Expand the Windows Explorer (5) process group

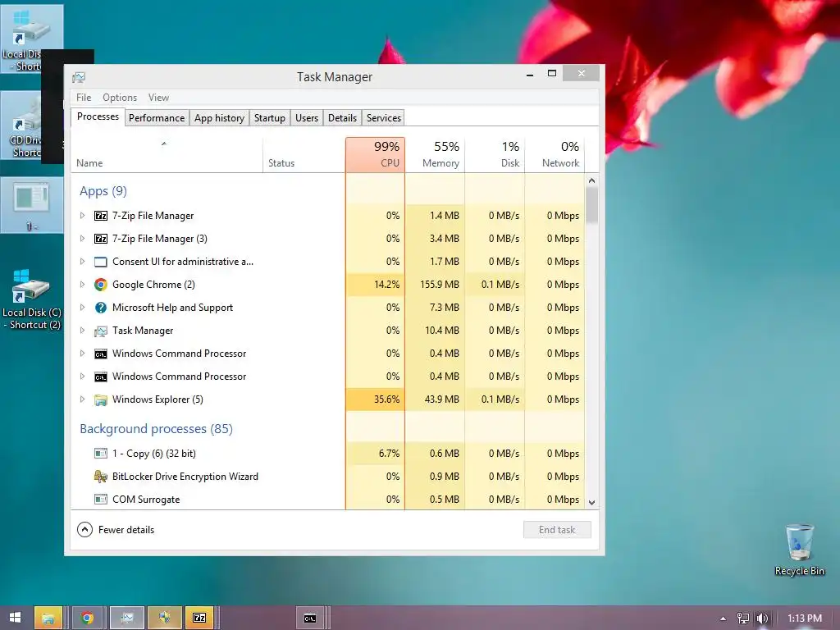pyautogui.click(x=82, y=399)
